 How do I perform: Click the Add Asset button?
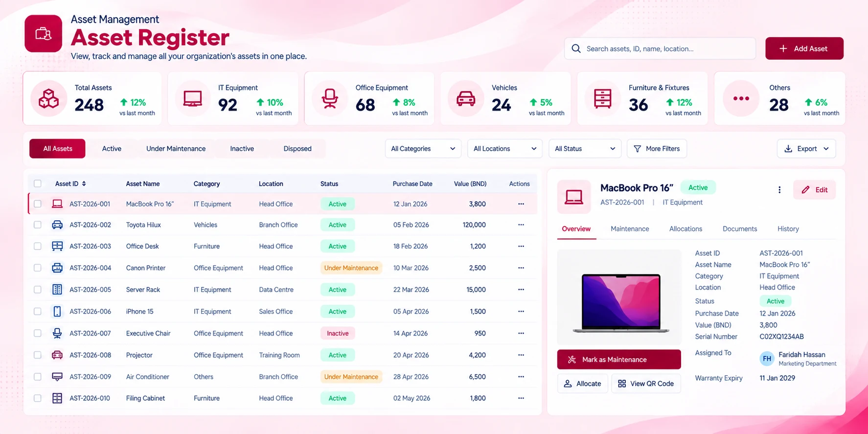click(x=804, y=48)
